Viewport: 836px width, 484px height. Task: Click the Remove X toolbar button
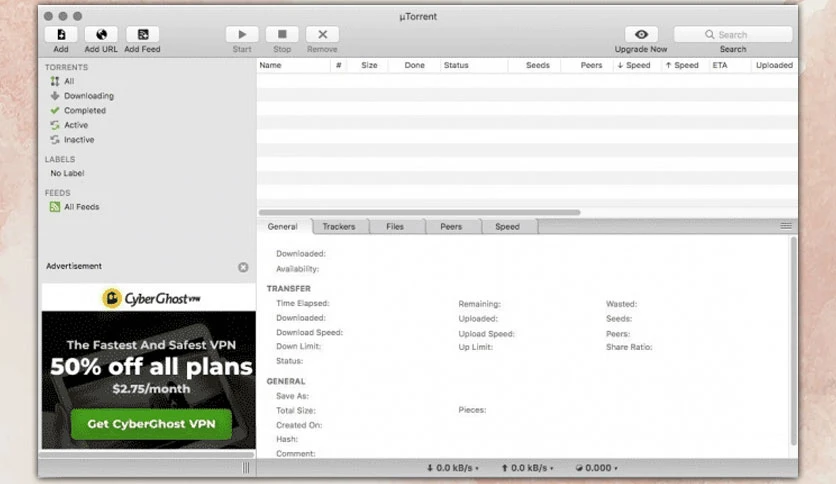coord(322,35)
